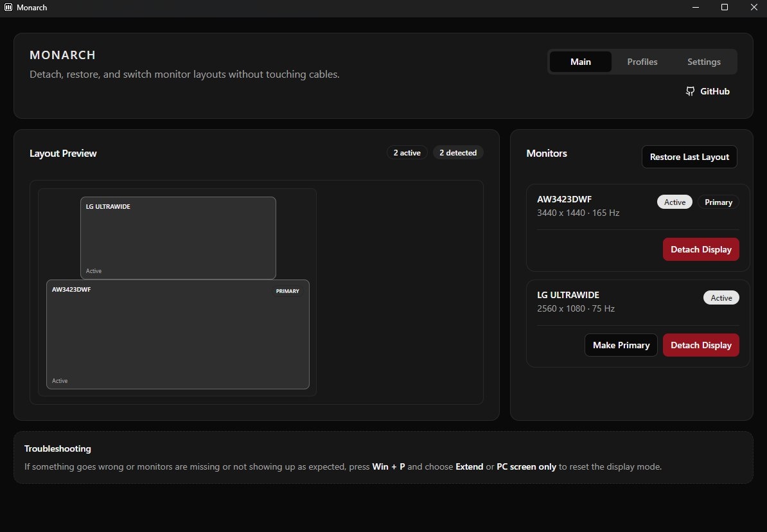This screenshot has width=767, height=532.
Task: Click the Active badge on LG ULTRAWIDE card
Action: click(721, 297)
